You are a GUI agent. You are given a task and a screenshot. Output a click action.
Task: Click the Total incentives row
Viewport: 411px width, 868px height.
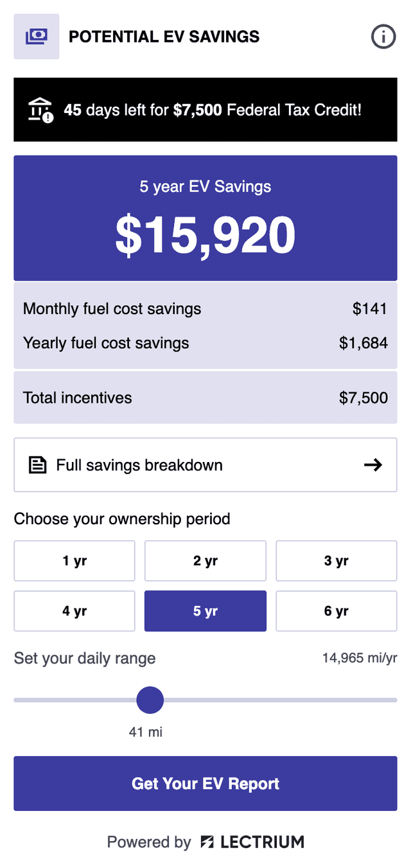click(x=205, y=398)
